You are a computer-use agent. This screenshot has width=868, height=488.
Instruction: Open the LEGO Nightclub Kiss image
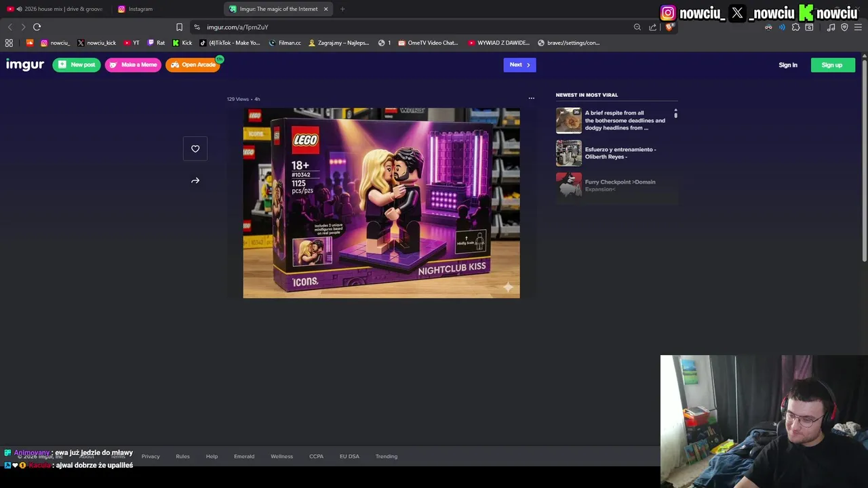pos(381,203)
